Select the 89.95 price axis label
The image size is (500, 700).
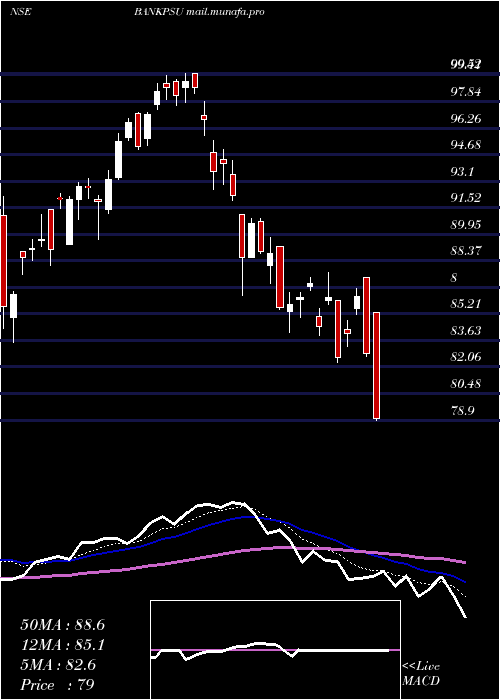click(x=466, y=224)
